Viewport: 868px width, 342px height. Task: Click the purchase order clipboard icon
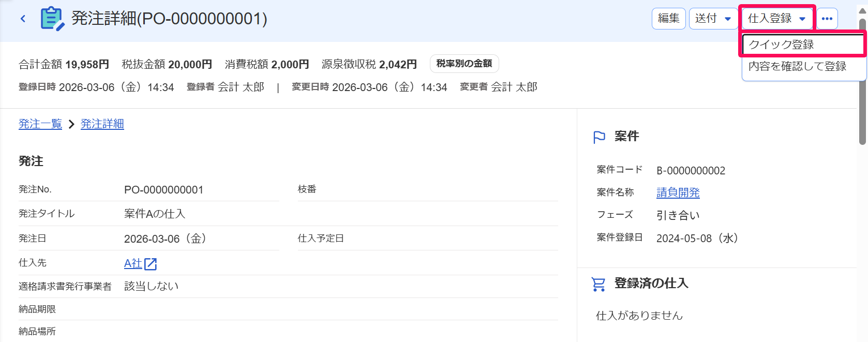click(x=52, y=19)
